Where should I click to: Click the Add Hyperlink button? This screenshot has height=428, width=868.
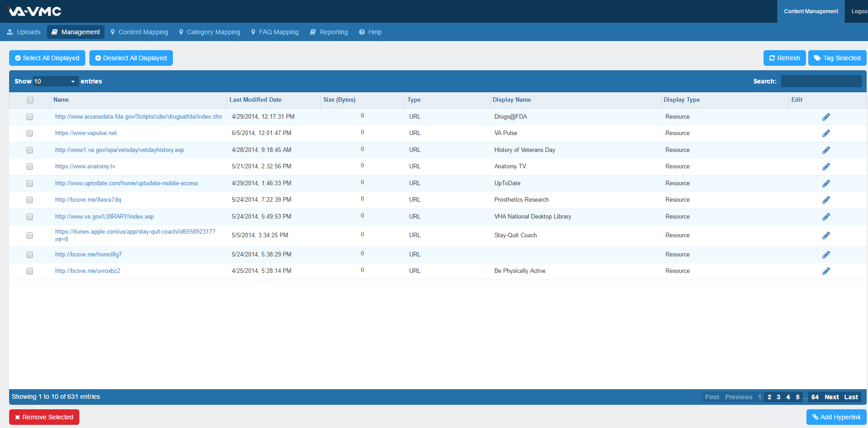[x=836, y=417]
